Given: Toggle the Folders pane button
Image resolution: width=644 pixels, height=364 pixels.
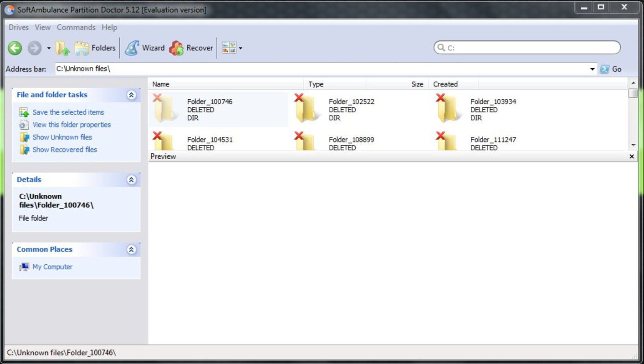Looking at the screenshot, I should click(95, 48).
